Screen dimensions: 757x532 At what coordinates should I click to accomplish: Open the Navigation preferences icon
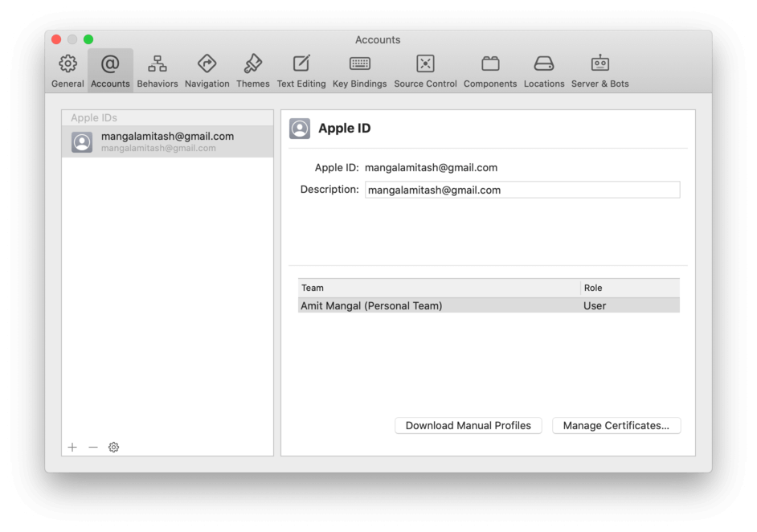(x=207, y=63)
